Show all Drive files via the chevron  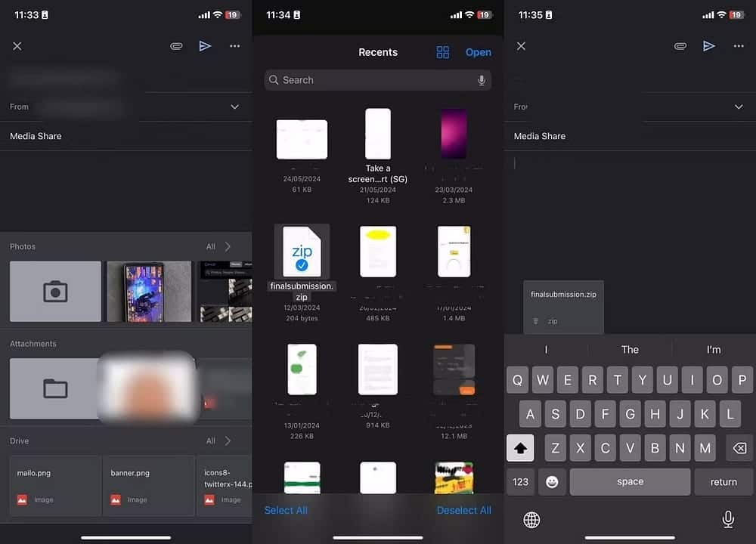pyautogui.click(x=228, y=441)
